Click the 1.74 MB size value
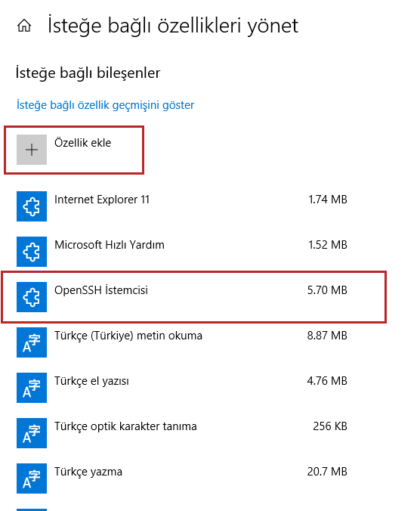The width and height of the screenshot is (420, 511). tap(328, 200)
